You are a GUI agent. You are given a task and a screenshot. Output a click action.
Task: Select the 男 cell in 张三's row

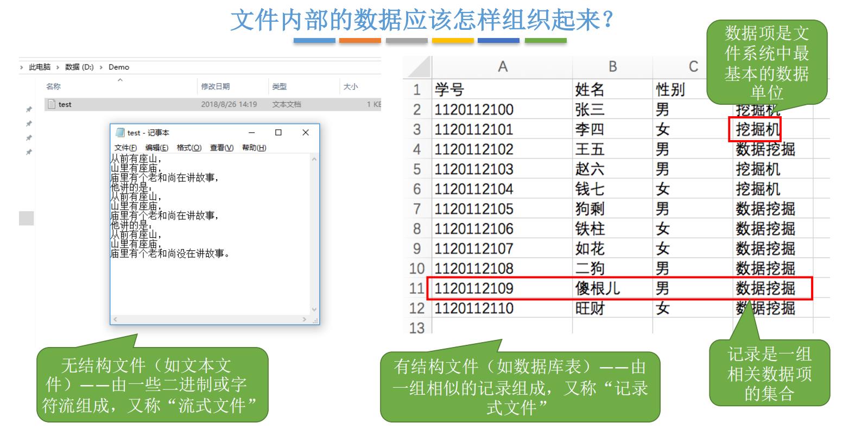click(693, 110)
